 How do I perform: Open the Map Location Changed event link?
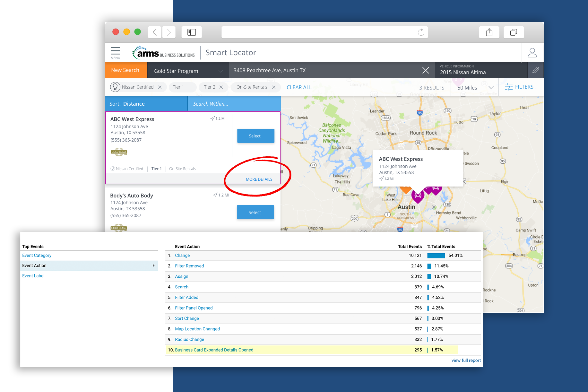[x=197, y=329]
